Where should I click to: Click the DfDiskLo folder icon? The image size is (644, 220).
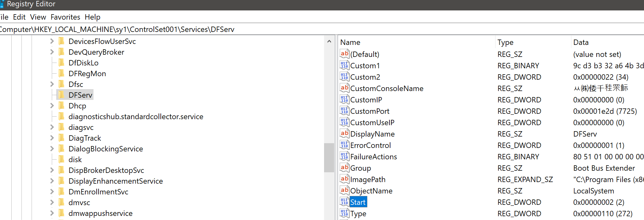coord(62,63)
